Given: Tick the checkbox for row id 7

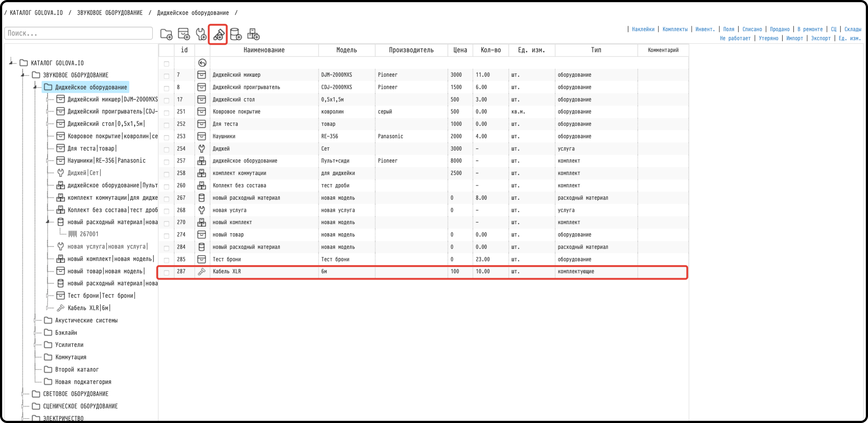Looking at the screenshot, I should 167,76.
